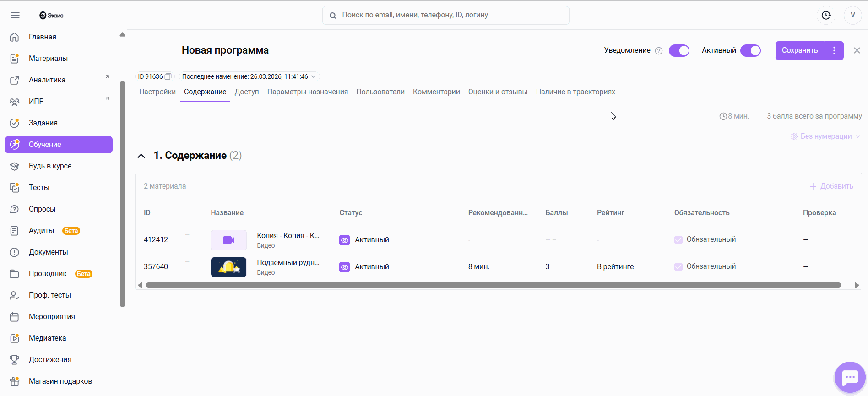Click the notification help question icon

[x=659, y=51]
